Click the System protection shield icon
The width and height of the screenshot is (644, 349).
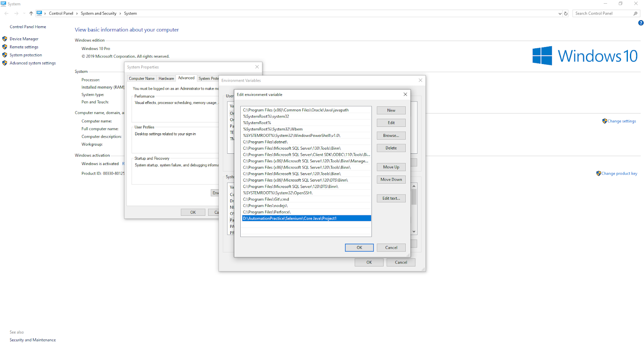(x=5, y=55)
